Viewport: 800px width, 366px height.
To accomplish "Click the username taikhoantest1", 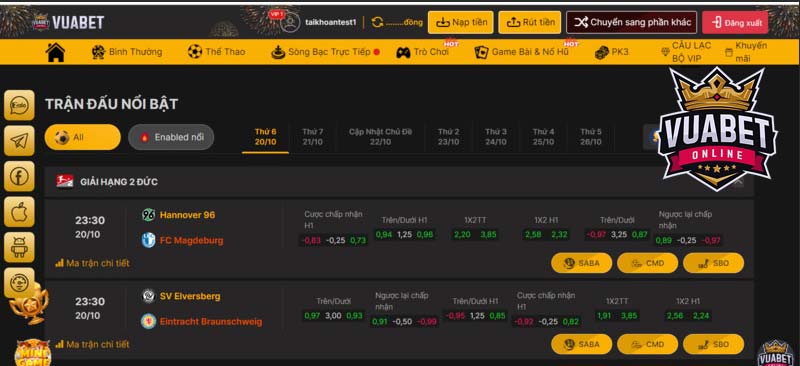I will [x=331, y=22].
